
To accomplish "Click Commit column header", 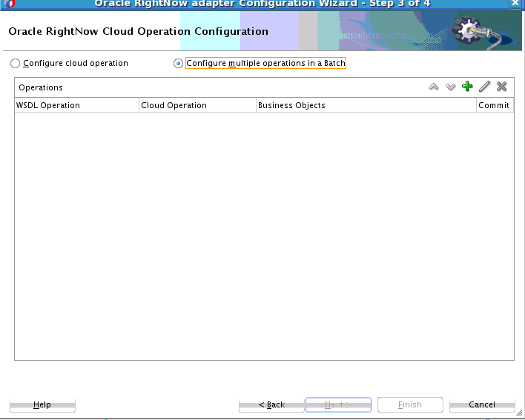I will point(495,105).
